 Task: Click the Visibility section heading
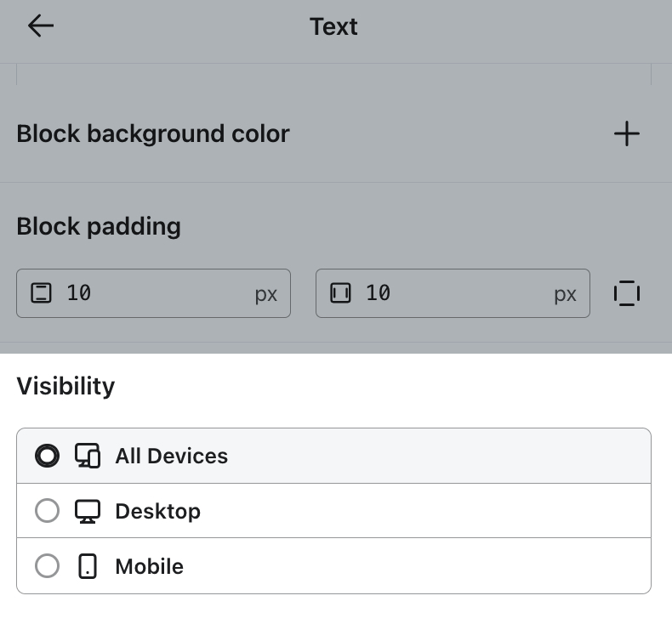point(65,386)
